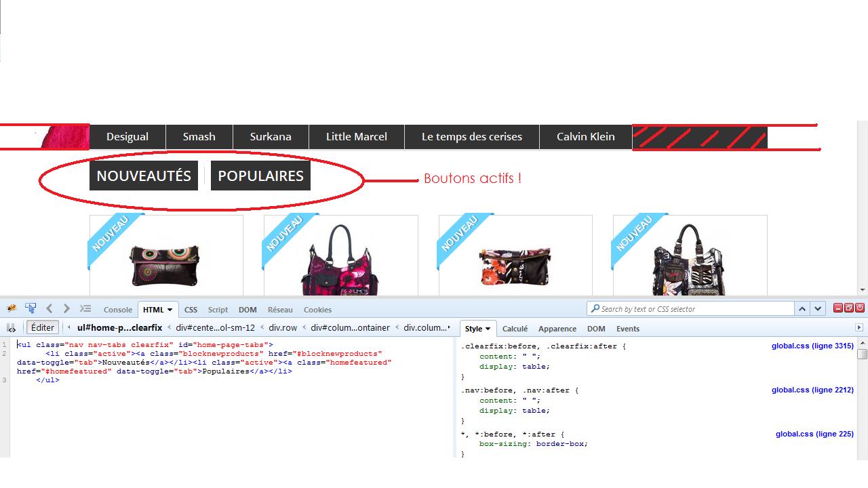
Task: Open global.css (ligne 225) source link
Action: tap(814, 434)
